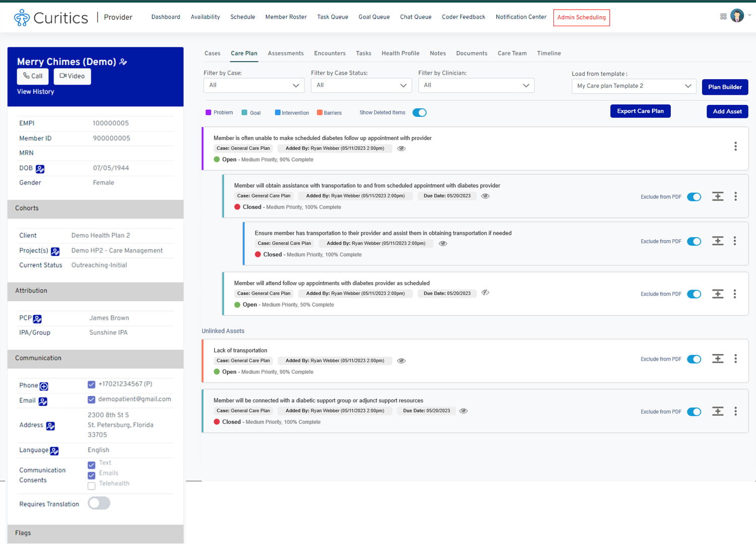Click the blue Intervention legend swatch

pyautogui.click(x=278, y=112)
